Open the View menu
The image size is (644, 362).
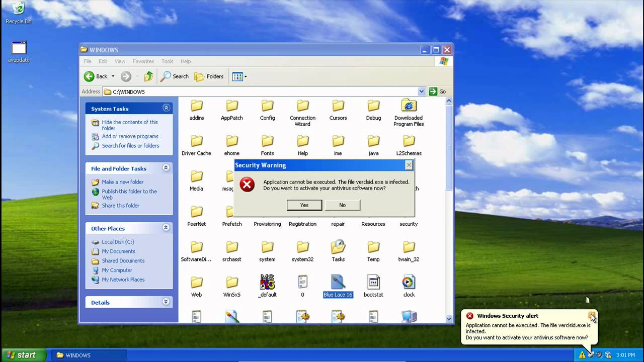pyautogui.click(x=120, y=61)
